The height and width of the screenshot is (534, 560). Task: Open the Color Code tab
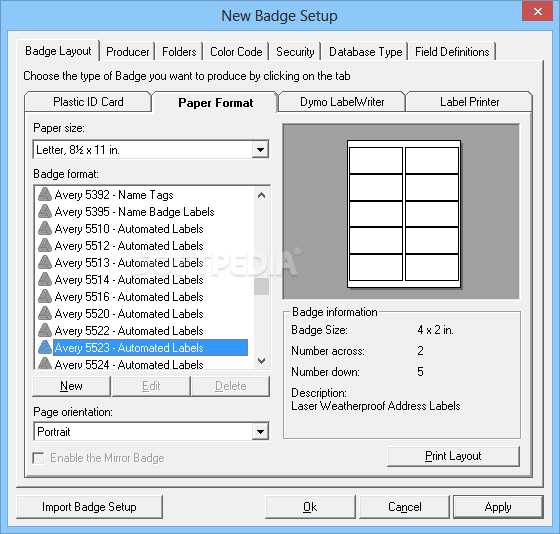236,52
